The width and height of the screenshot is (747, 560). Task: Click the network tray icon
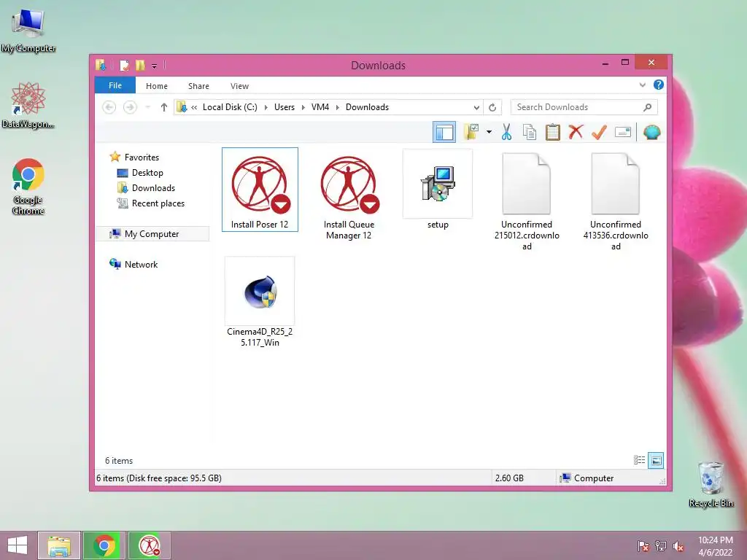tap(661, 546)
